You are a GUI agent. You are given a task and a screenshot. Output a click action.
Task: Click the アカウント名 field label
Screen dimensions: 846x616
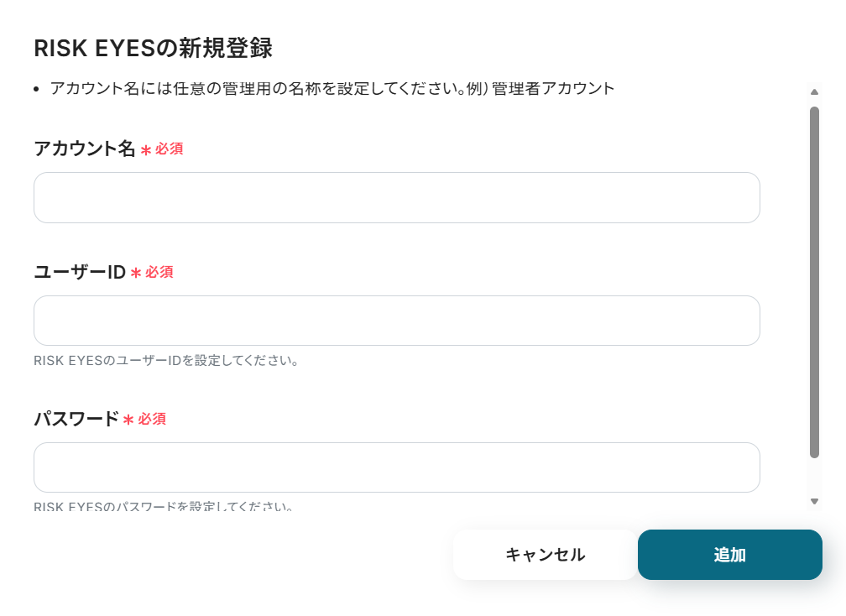(x=84, y=149)
